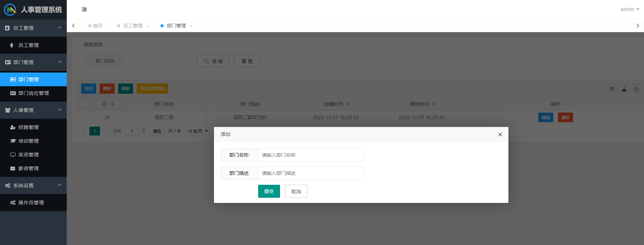Click cell text 项目二部双方的

(250, 117)
